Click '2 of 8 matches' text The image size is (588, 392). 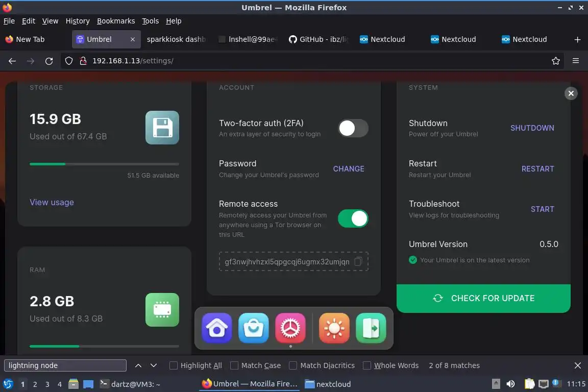[x=454, y=365]
